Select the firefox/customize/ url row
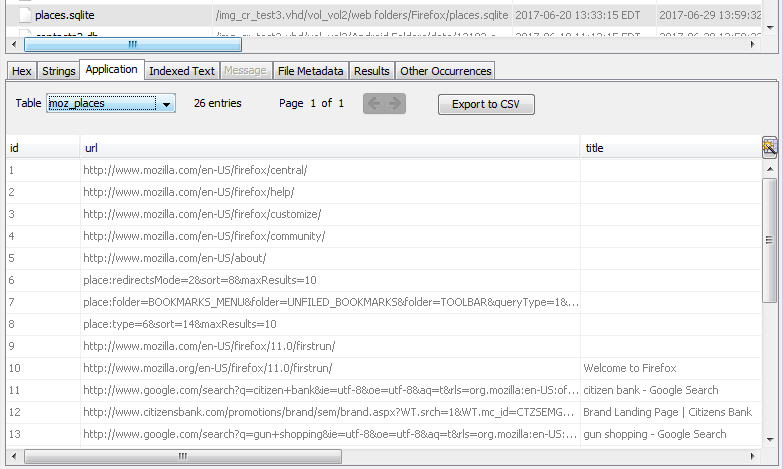Image resolution: width=783 pixels, height=469 pixels. tap(330, 214)
